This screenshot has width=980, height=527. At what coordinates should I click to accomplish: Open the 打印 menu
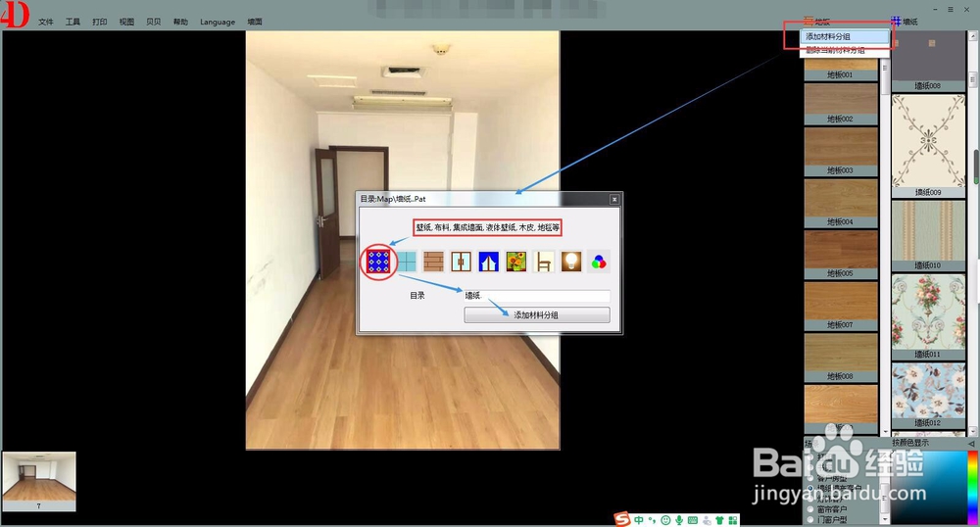pos(99,22)
